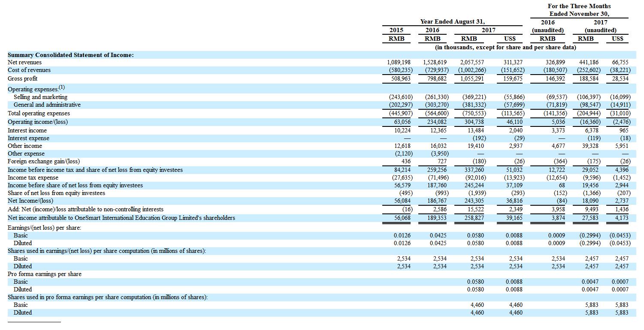
Task: Click the Gross profit row label
Action: point(22,78)
